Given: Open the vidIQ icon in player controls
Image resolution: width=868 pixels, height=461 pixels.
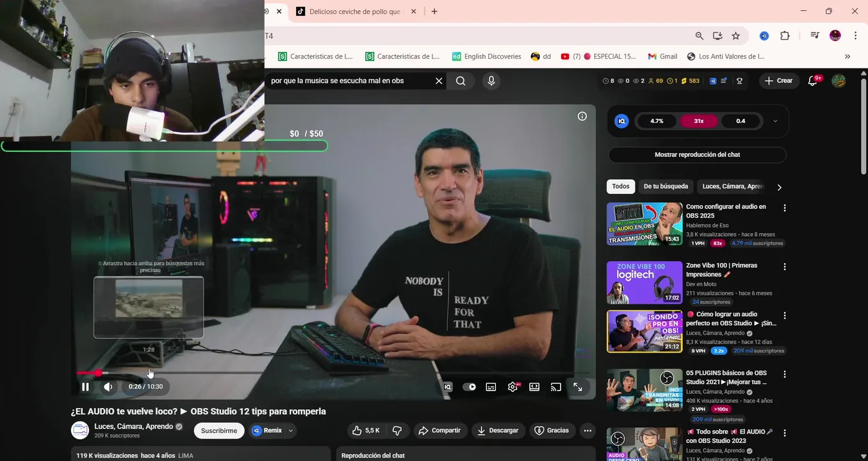Looking at the screenshot, I should point(448,387).
